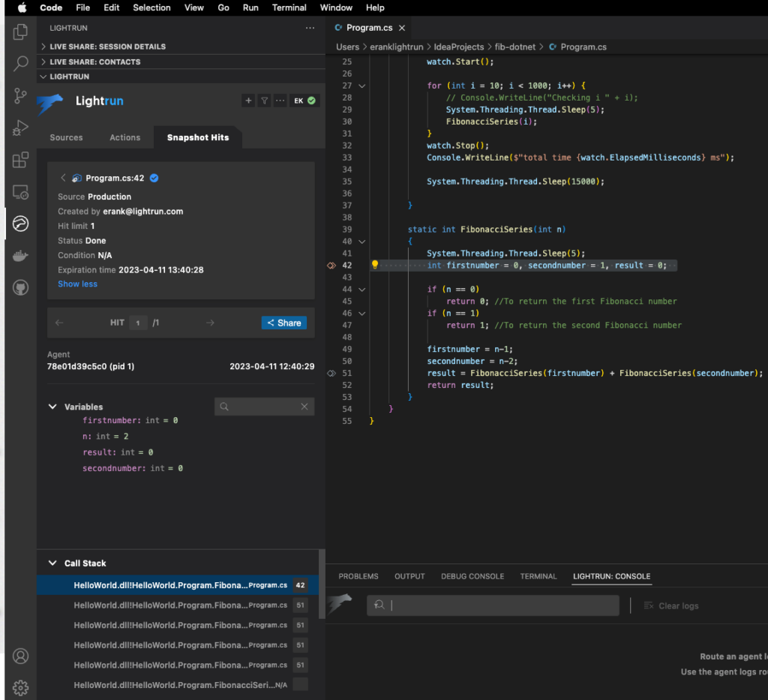Image resolution: width=768 pixels, height=700 pixels.
Task: Open the Remote Explorer icon
Action: point(20,193)
